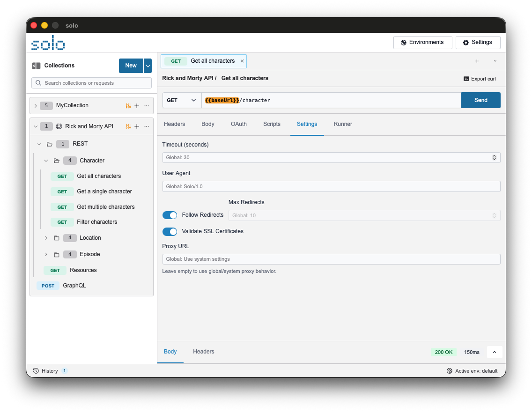Add a request to Rick and Morty API
Viewport: 532px width, 412px height.
137,126
